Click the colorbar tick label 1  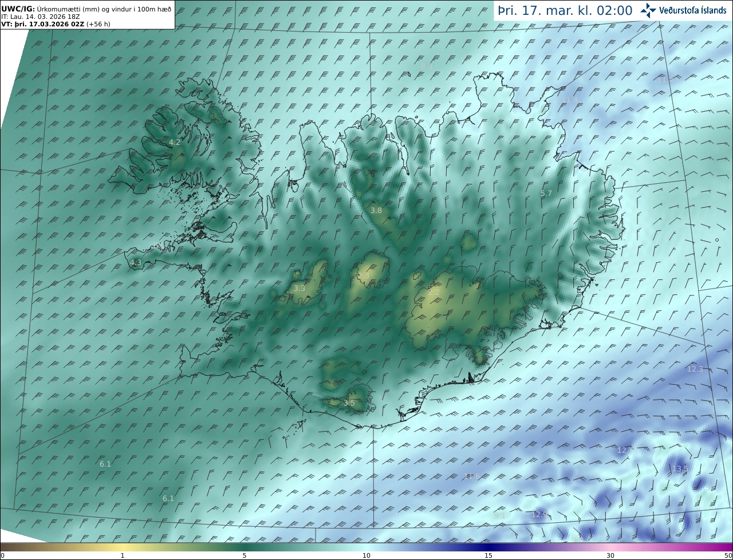(x=123, y=555)
